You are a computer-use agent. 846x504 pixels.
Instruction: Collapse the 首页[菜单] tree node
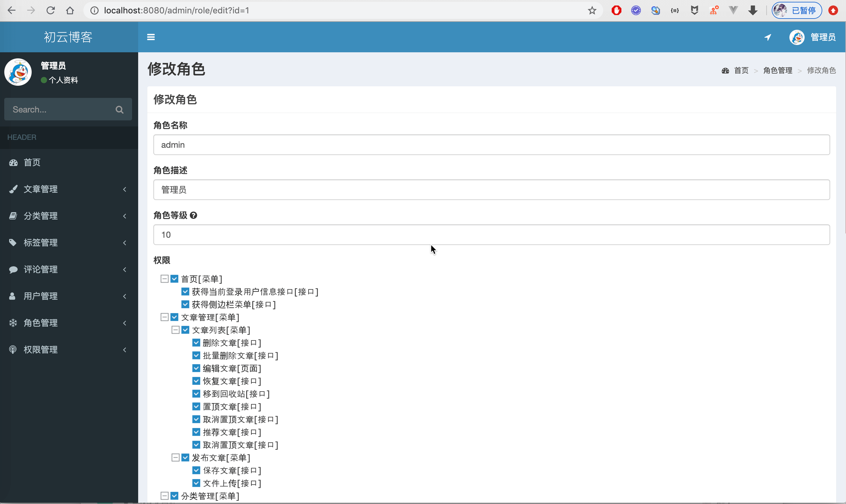click(165, 279)
